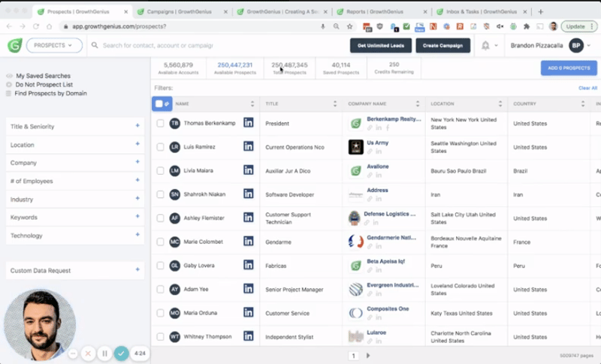601x364 pixels.
Task: Click the Defense Logistics company logo
Action: click(x=354, y=218)
